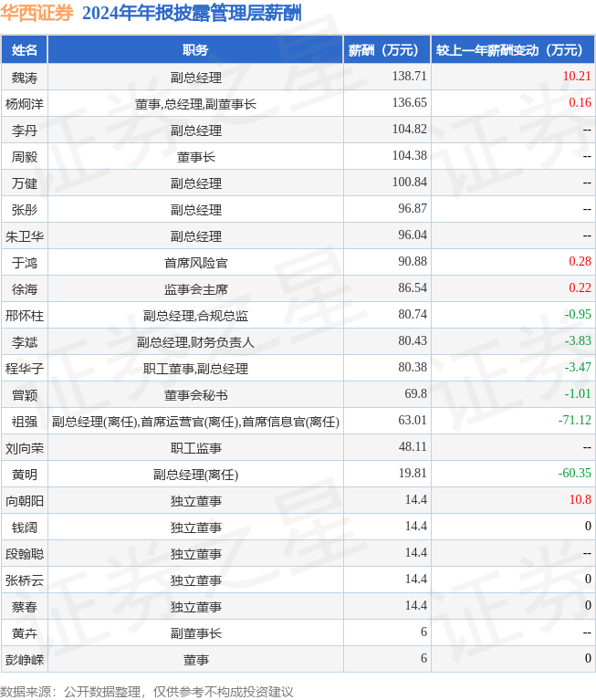Select the position 首席风险官
The width and height of the screenshot is (596, 700).
tap(195, 263)
